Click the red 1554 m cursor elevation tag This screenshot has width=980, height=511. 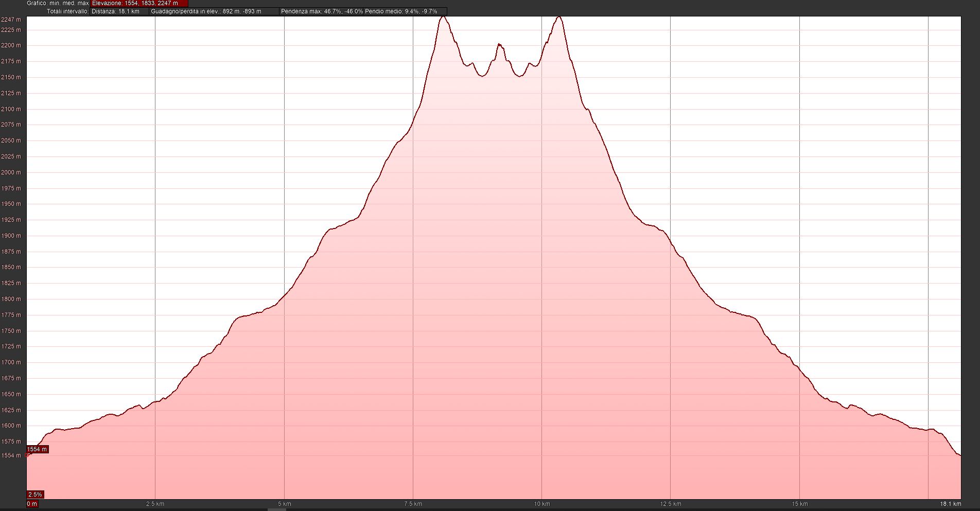[x=37, y=449]
